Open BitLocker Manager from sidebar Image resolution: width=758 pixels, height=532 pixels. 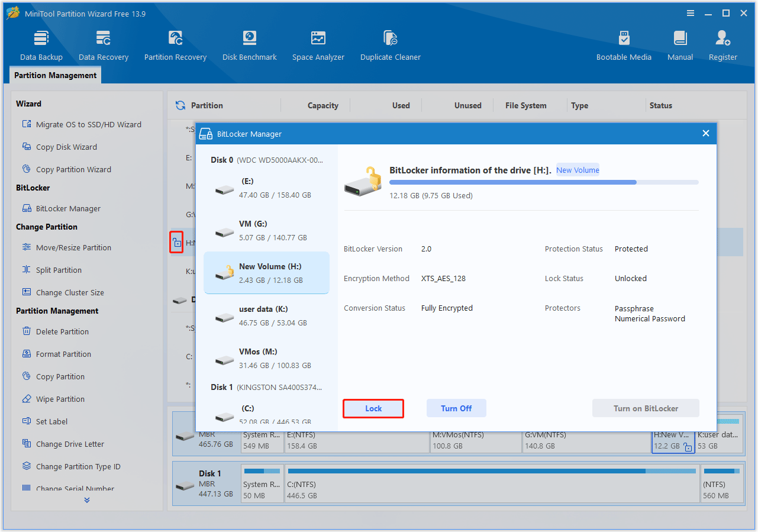coord(61,208)
